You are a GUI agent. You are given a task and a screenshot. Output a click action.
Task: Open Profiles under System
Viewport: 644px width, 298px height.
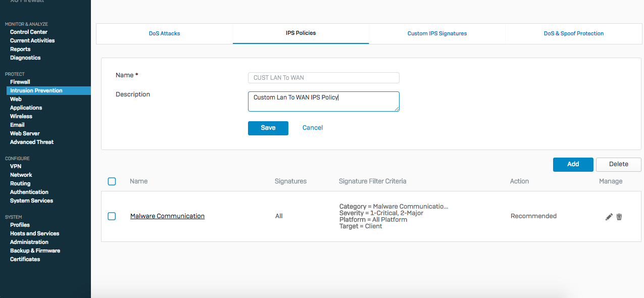[x=20, y=225]
